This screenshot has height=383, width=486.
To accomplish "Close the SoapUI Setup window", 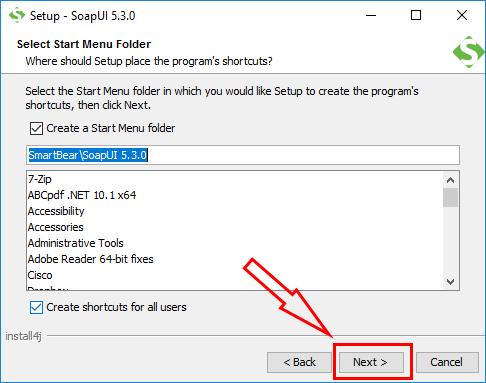I will coord(462,15).
